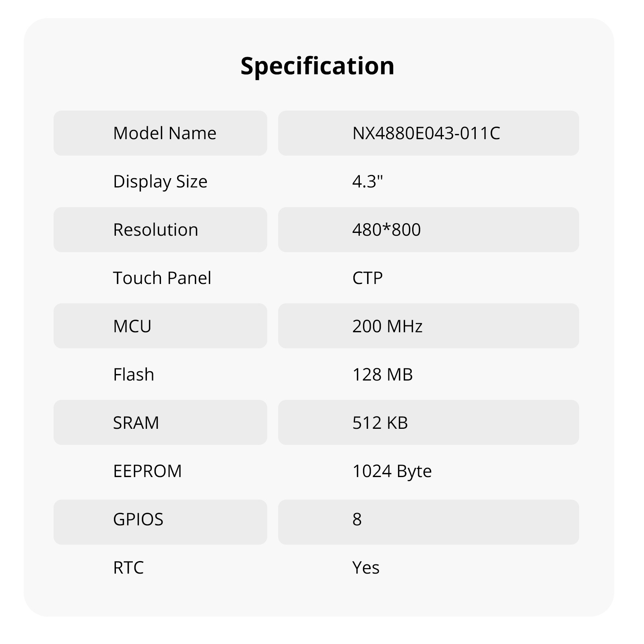This screenshot has height=644, width=644.
Task: Select the Model Name label
Action: [x=165, y=133]
